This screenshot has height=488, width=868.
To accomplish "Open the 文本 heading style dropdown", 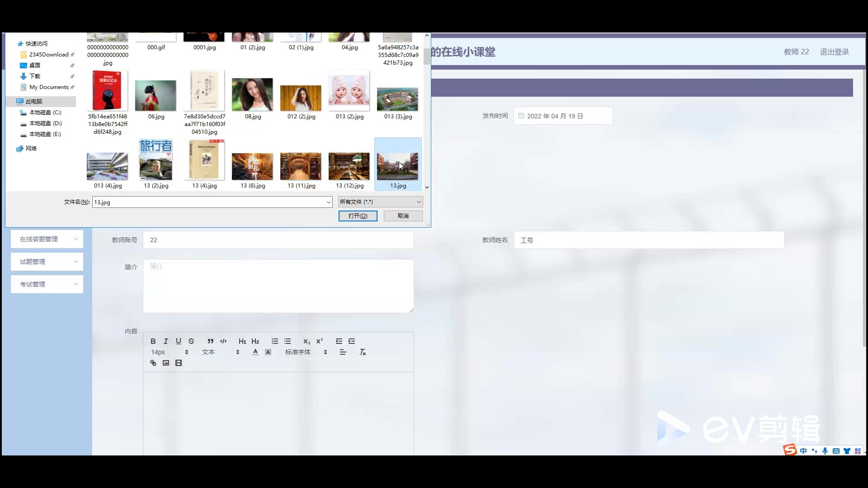I will 221,352.
